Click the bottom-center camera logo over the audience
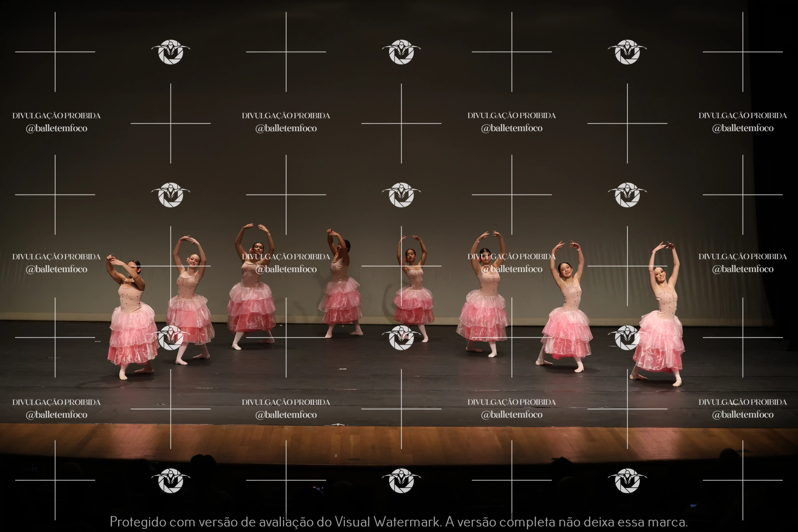The width and height of the screenshot is (798, 532). point(401,480)
